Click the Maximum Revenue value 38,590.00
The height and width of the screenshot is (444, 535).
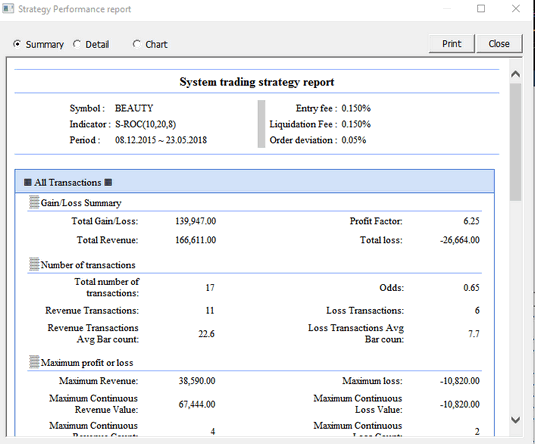197,381
